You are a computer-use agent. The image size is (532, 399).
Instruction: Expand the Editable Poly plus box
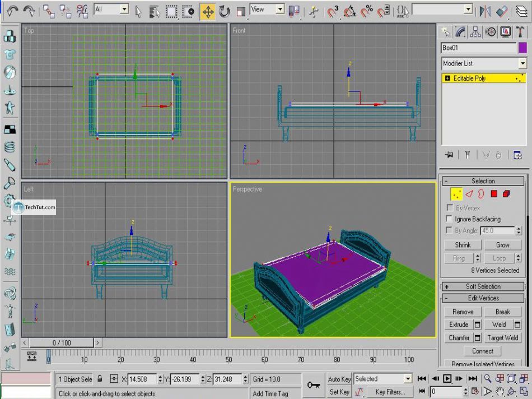pyautogui.click(x=447, y=78)
